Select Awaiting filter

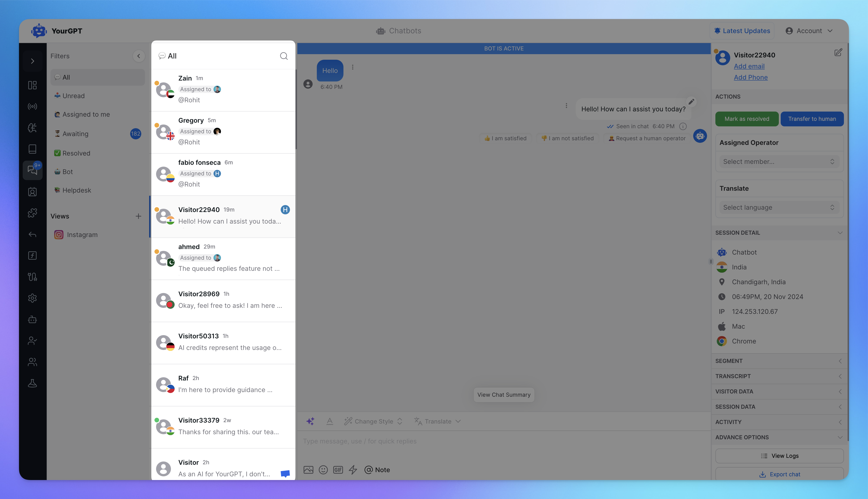[97, 134]
